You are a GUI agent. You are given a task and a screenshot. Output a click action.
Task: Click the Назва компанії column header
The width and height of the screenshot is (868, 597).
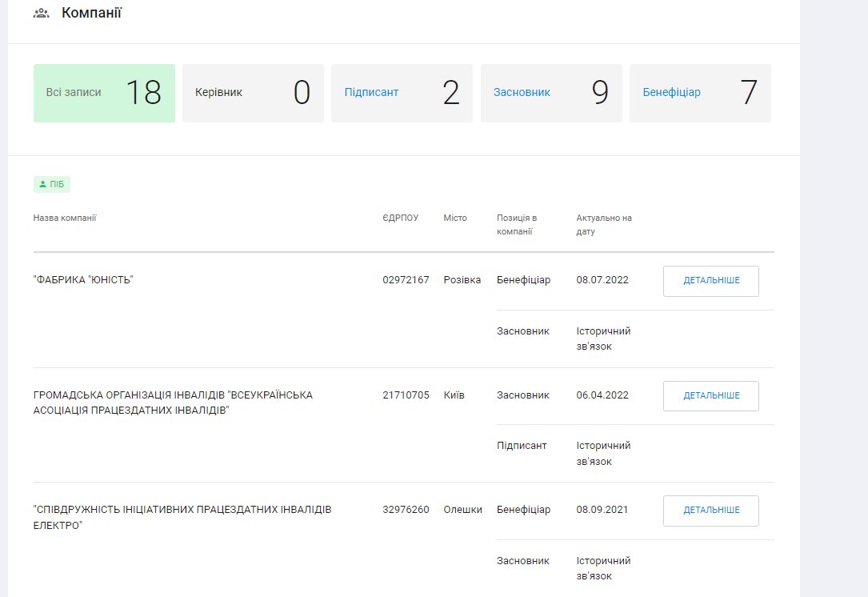coord(65,218)
